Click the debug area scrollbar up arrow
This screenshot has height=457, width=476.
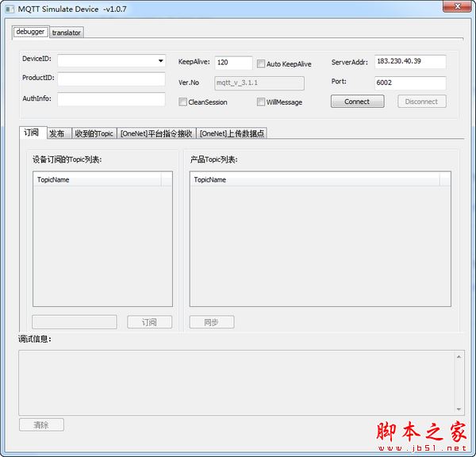coord(459,357)
